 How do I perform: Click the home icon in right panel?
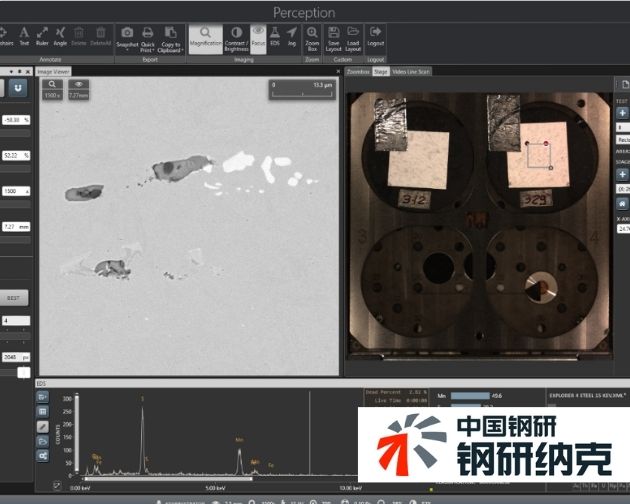click(x=622, y=204)
